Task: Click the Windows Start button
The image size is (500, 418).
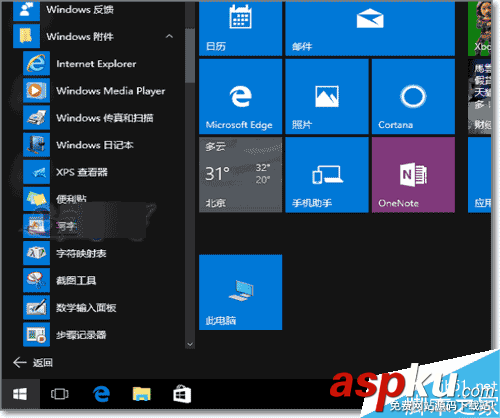Action: (x=20, y=394)
